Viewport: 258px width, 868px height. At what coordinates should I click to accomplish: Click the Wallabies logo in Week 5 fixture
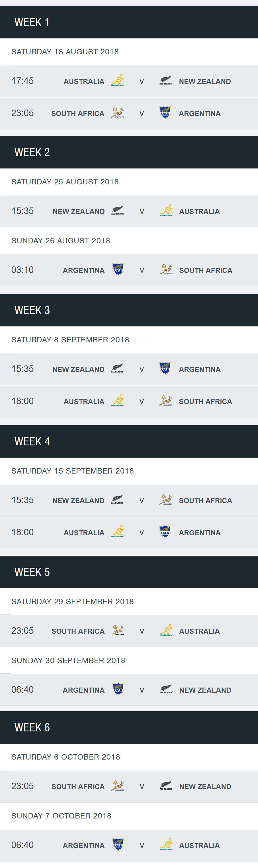[166, 630]
